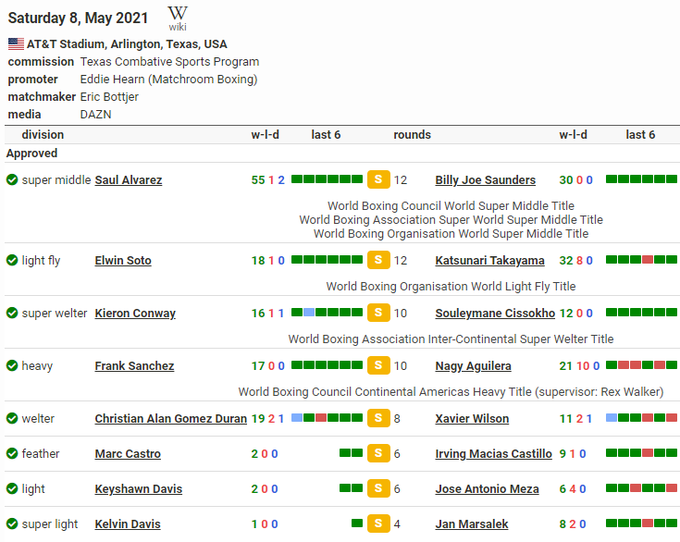Click approved checkmark beside light fly

pyautogui.click(x=12, y=260)
